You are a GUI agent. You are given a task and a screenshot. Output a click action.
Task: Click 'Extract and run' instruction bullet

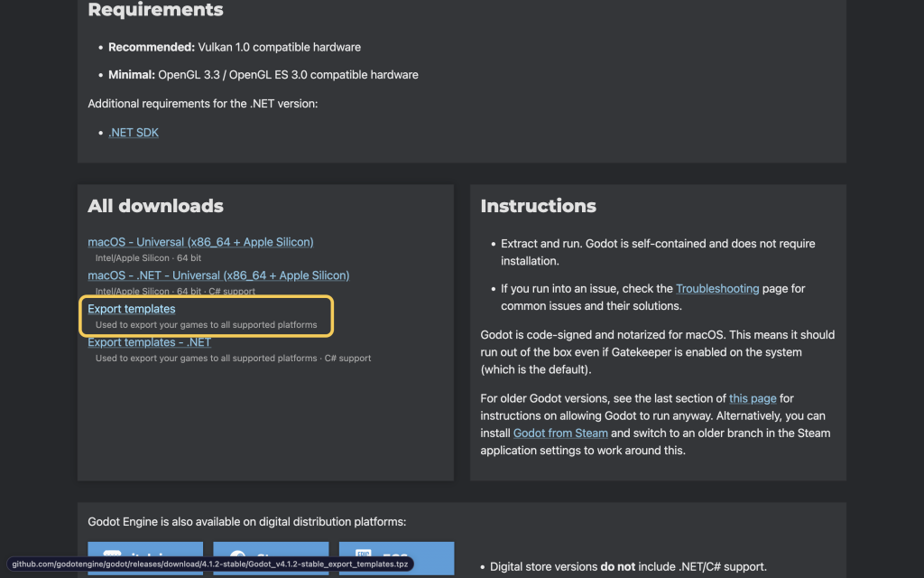(x=658, y=252)
